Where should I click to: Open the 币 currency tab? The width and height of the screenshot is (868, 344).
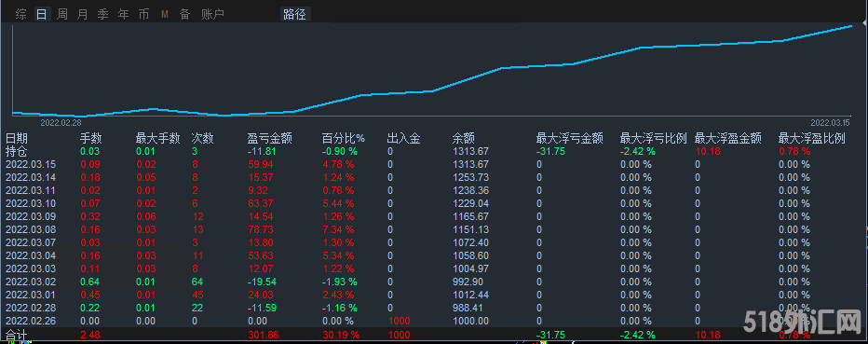click(x=143, y=14)
